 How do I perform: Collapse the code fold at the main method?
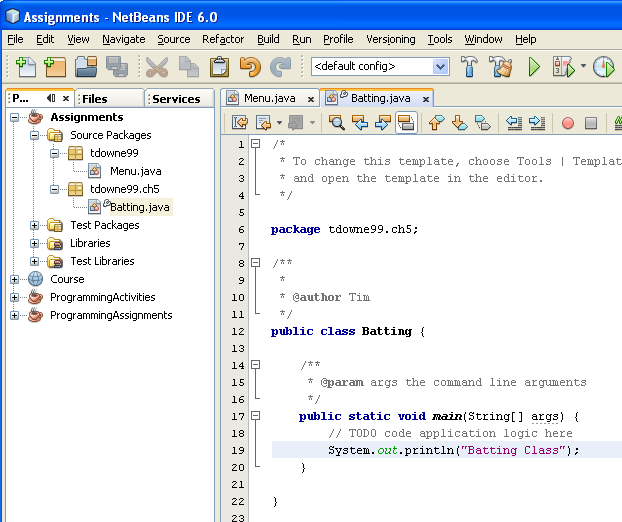click(256, 415)
